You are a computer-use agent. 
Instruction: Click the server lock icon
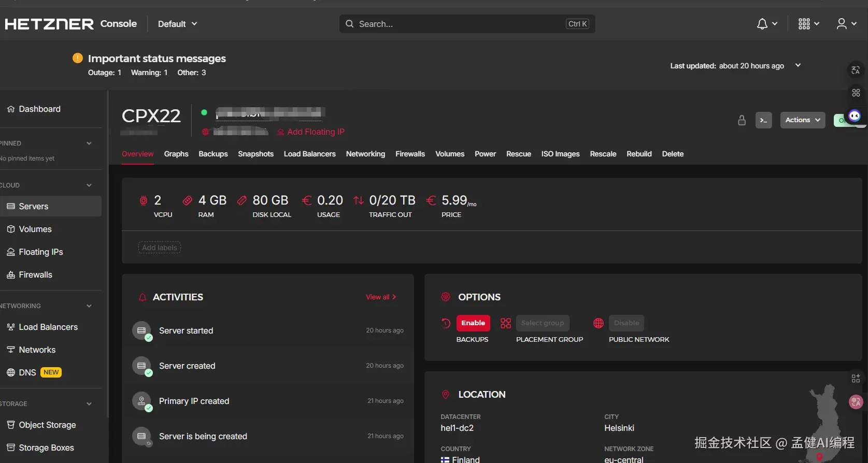(x=742, y=120)
